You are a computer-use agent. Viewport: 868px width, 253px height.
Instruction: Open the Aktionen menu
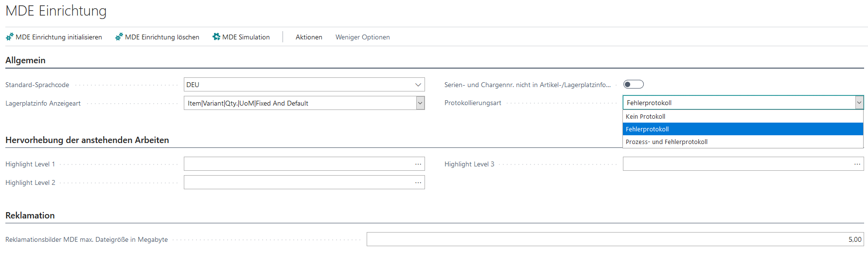(309, 37)
